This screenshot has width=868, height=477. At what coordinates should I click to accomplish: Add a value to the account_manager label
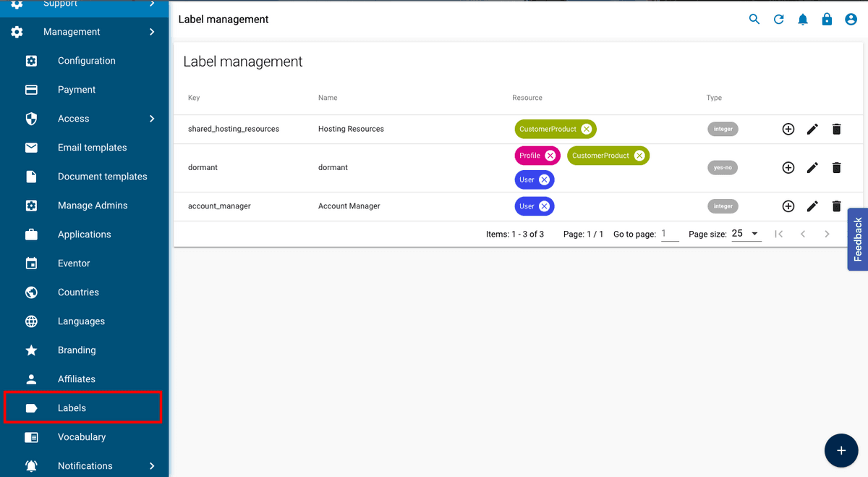tap(788, 206)
